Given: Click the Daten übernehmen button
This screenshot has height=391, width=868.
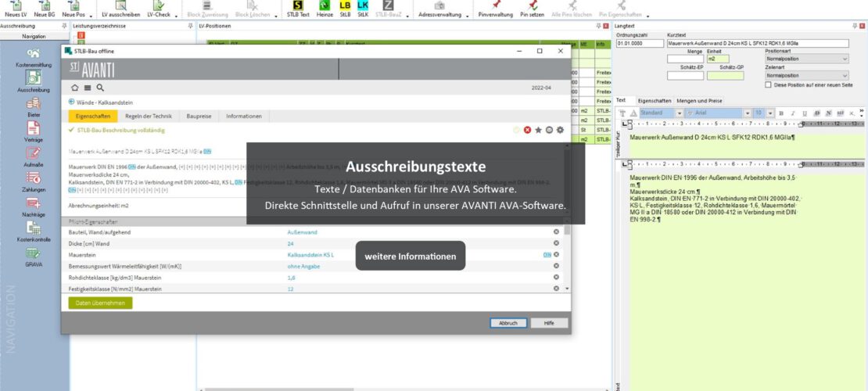Looking at the screenshot, I should [x=100, y=303].
